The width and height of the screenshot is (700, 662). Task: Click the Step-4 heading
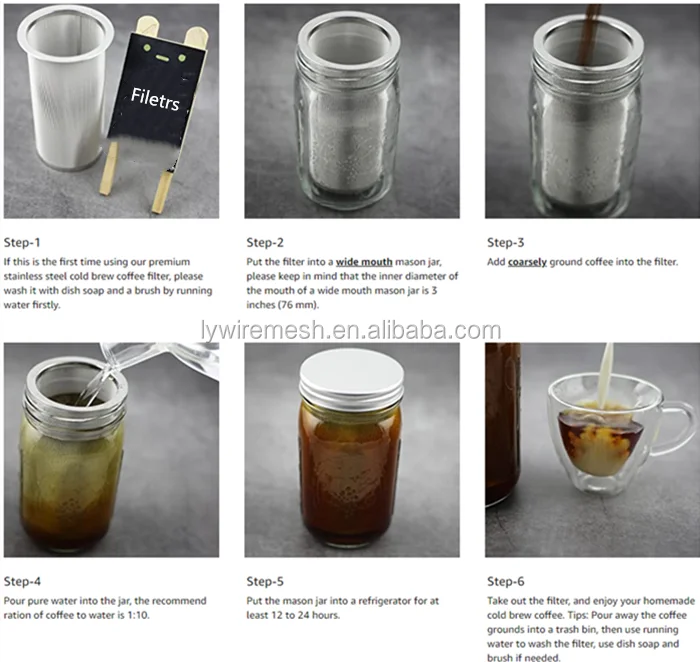[x=22, y=581]
